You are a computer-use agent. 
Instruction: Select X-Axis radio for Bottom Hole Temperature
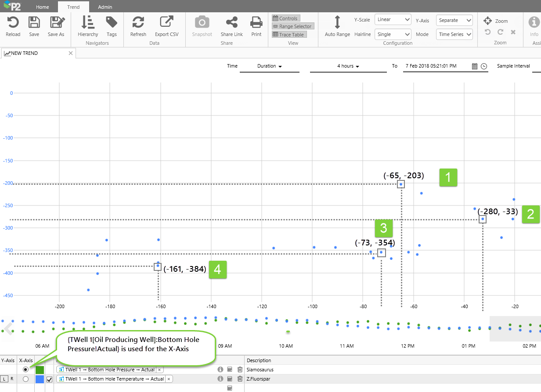click(25, 379)
